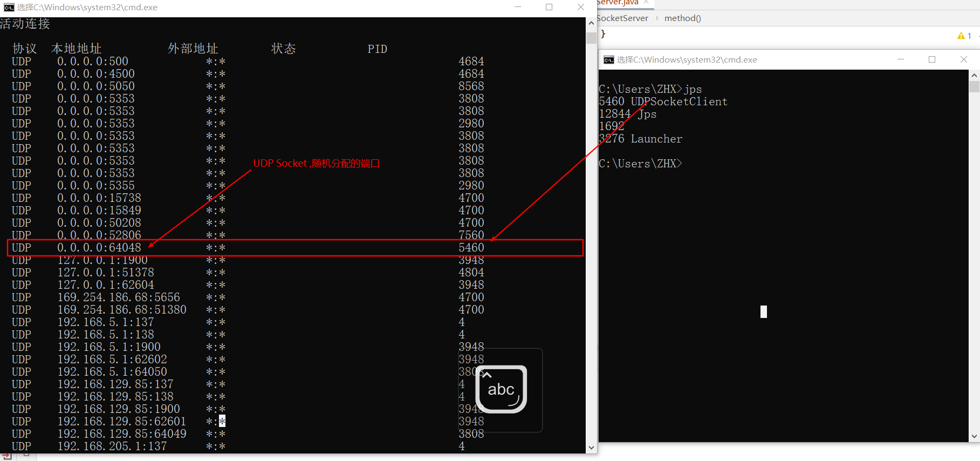Click the right cmd scrollbar down arrow

click(x=974, y=436)
